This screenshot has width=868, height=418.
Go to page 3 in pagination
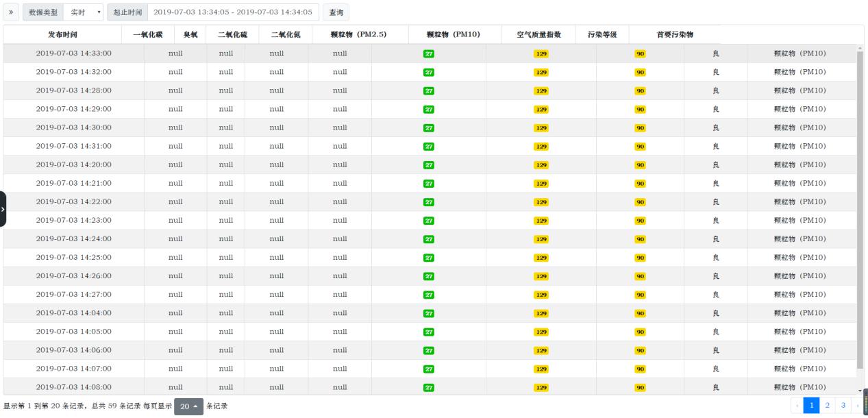[x=843, y=406]
